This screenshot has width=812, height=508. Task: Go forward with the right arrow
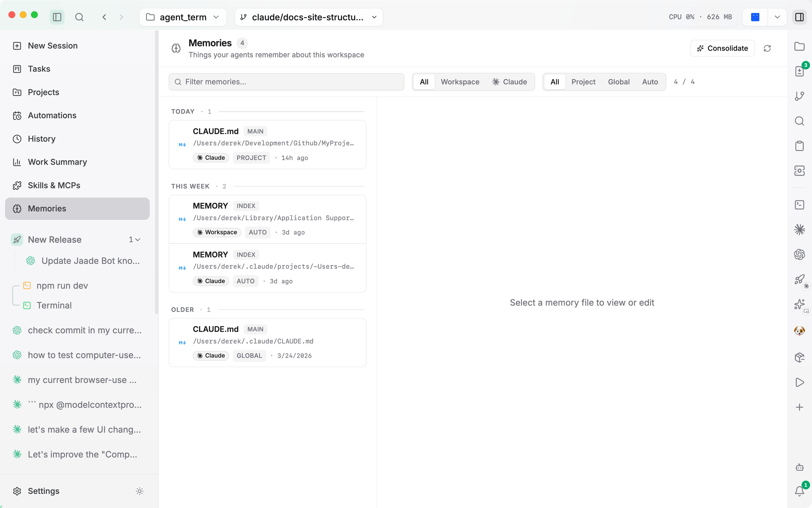[121, 17]
